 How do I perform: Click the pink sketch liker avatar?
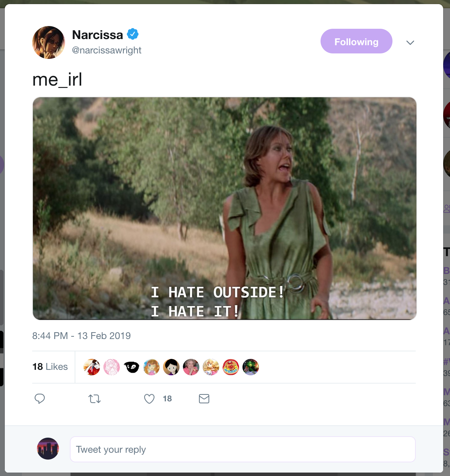pyautogui.click(x=112, y=367)
